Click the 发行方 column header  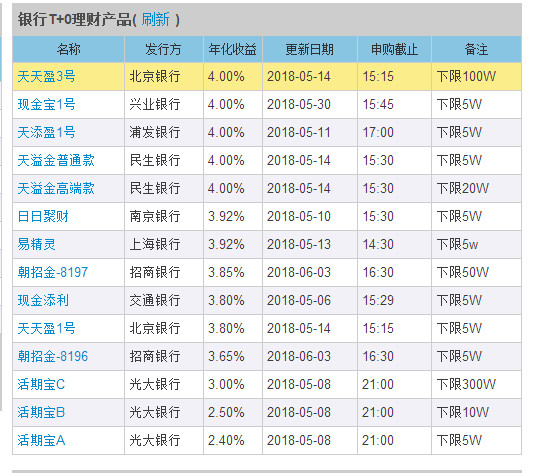point(164,49)
